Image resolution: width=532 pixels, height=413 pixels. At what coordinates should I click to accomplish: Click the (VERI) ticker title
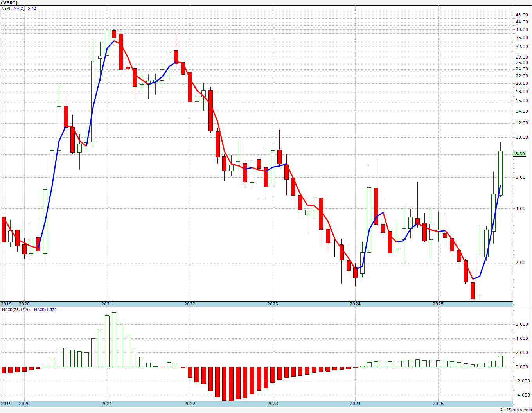tap(9, 3)
